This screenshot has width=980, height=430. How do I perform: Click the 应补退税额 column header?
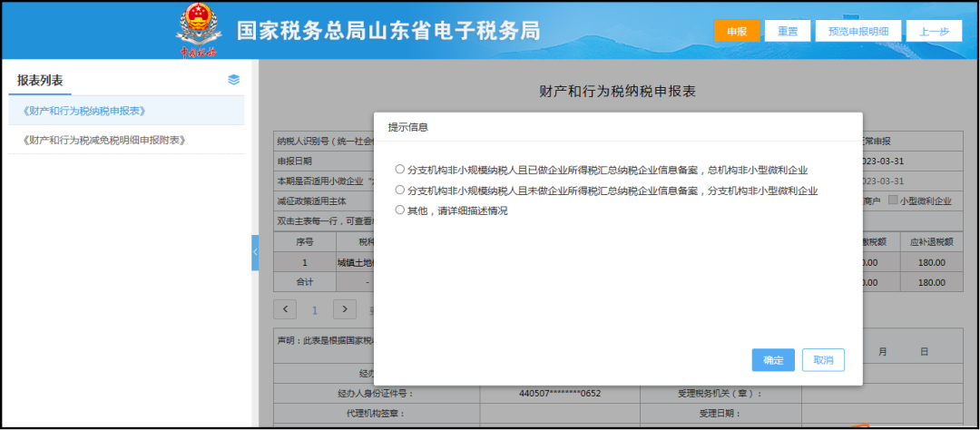click(x=931, y=242)
